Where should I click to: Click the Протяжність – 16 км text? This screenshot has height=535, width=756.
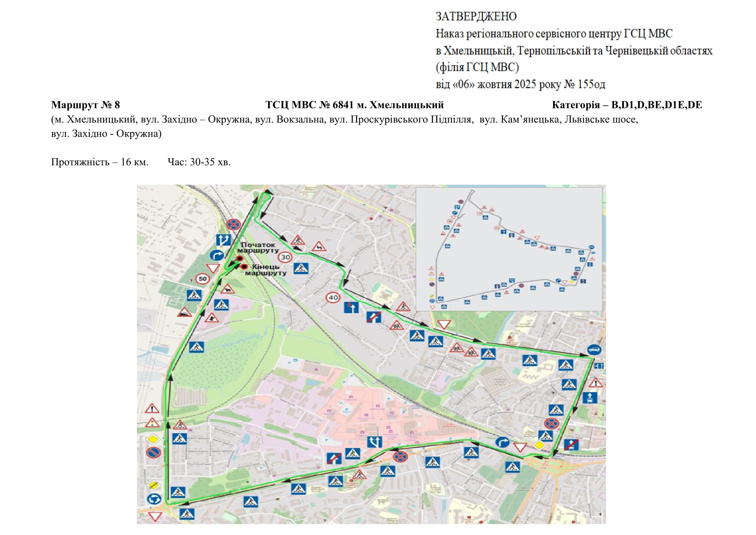tap(100, 162)
